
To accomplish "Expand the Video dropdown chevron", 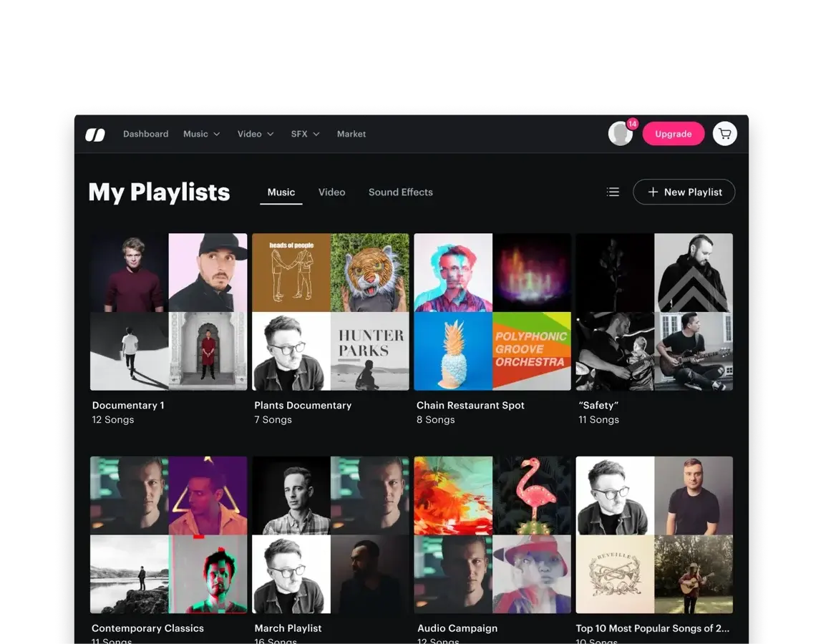I will (271, 135).
